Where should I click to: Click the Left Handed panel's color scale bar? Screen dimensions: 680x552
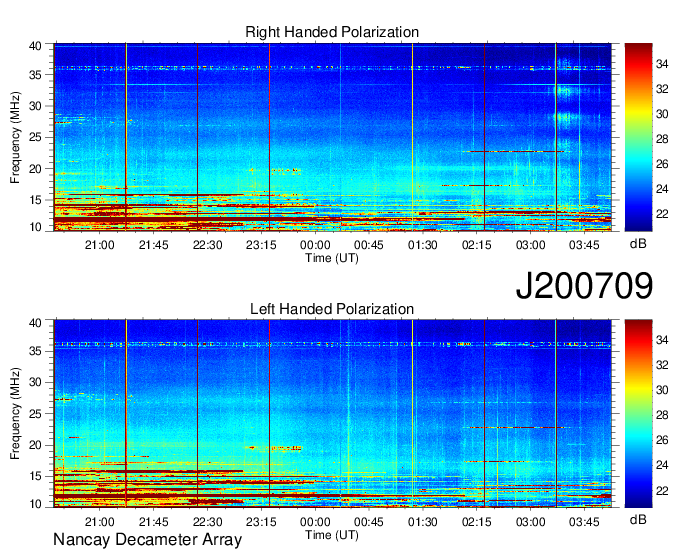(x=638, y=414)
